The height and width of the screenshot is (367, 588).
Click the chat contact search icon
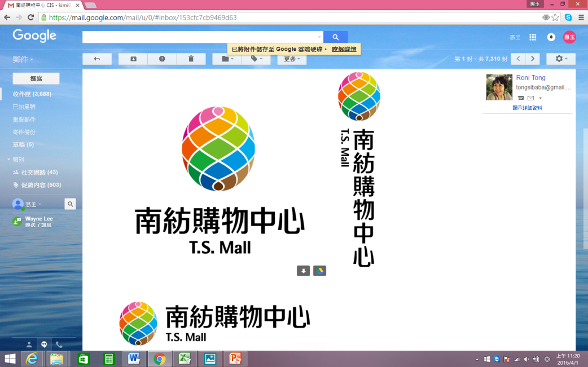[x=70, y=204]
